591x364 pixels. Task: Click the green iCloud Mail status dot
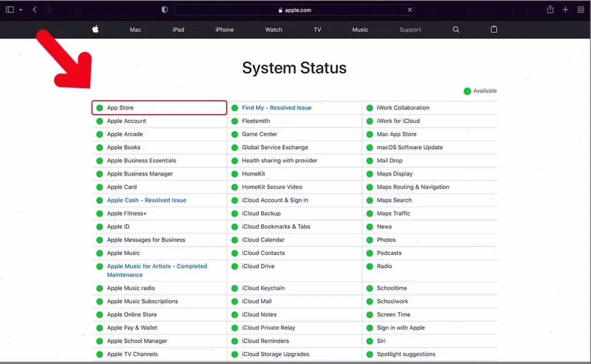(x=235, y=302)
